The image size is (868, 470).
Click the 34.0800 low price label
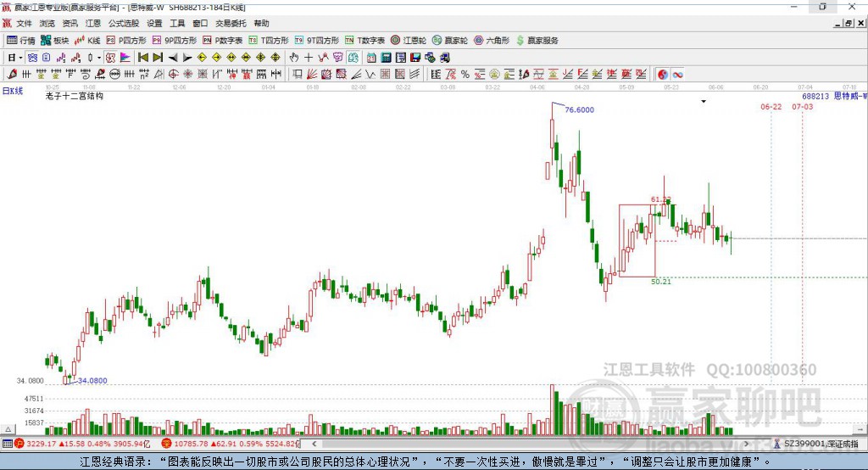(92, 381)
